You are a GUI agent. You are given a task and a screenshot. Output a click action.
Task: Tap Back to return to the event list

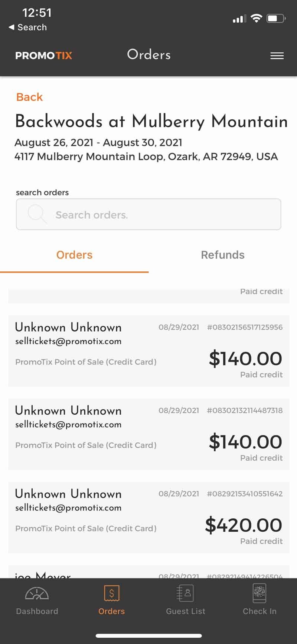tap(29, 97)
